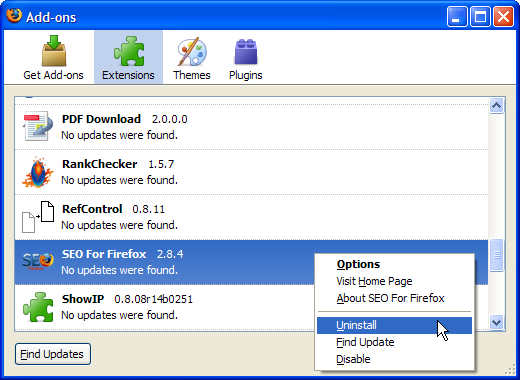The image size is (520, 380).
Task: Click the SEO For Firefox logo icon
Action: point(38,261)
